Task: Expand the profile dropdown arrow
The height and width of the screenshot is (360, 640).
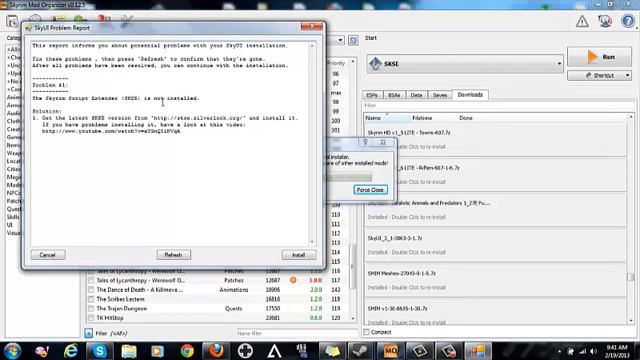Action: click(340, 40)
